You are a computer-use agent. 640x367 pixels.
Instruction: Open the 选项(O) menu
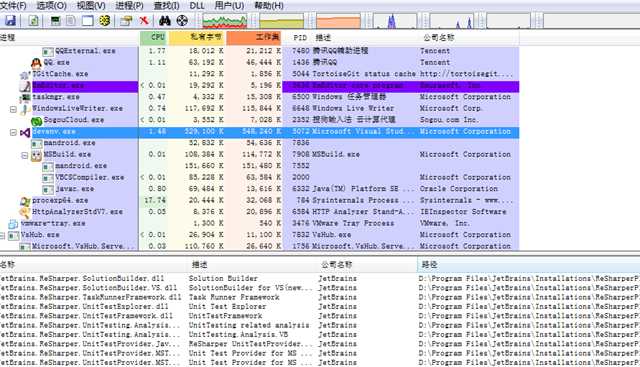(51, 6)
